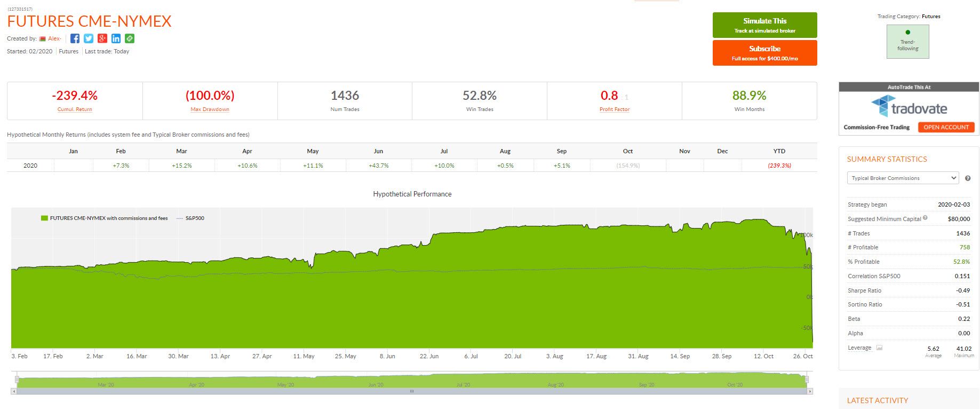Select the Trend-following category tag

907,42
